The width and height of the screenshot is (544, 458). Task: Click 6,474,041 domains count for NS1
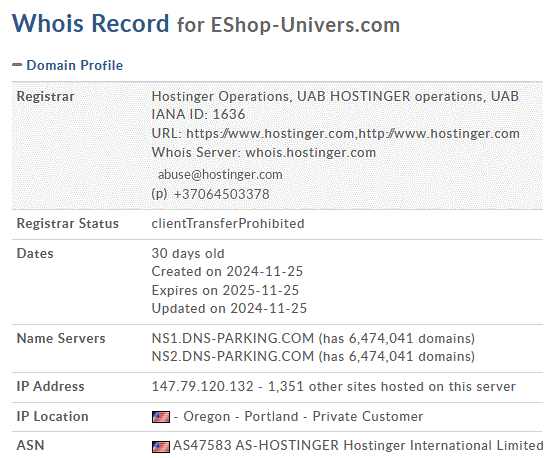coord(397,338)
